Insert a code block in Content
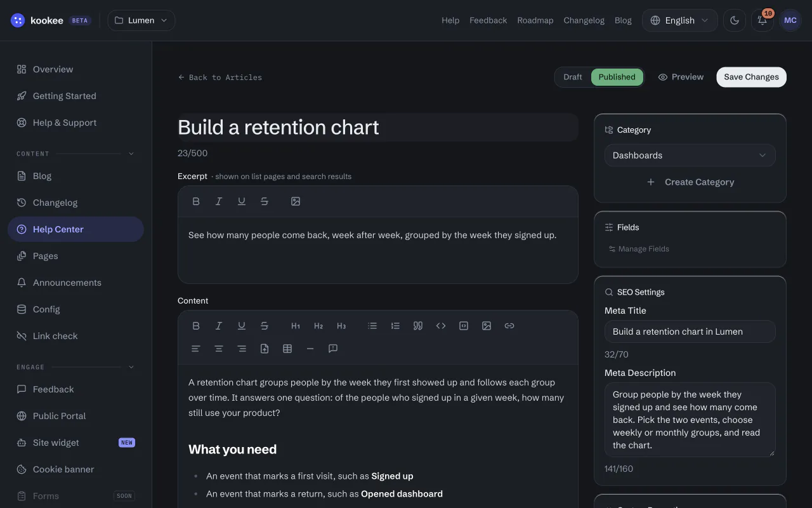This screenshot has width=812, height=508. point(464,326)
